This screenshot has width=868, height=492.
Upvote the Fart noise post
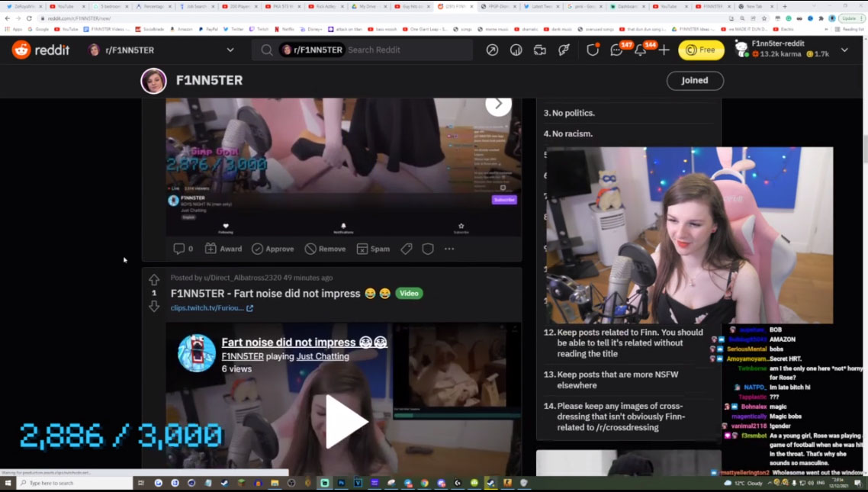click(x=154, y=279)
